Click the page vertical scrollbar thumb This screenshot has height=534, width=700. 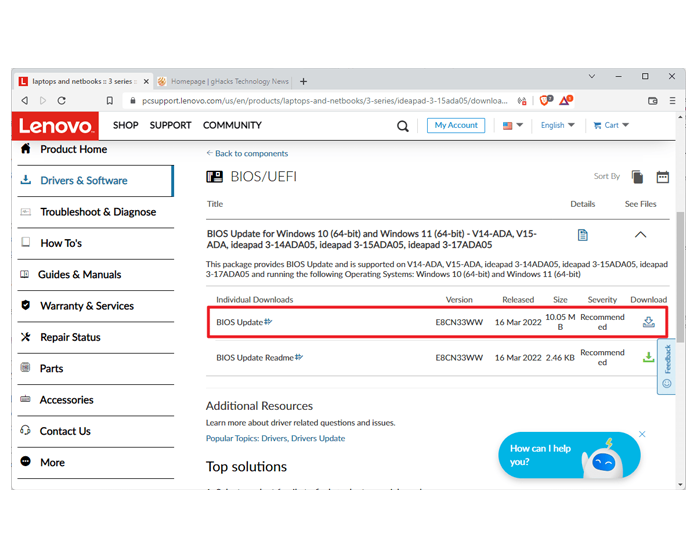[680, 277]
